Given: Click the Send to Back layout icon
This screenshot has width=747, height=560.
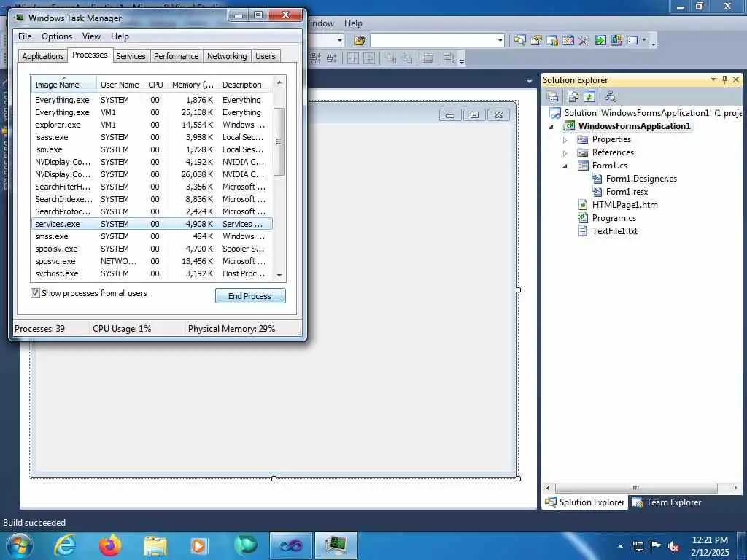Looking at the screenshot, I should [x=407, y=58].
